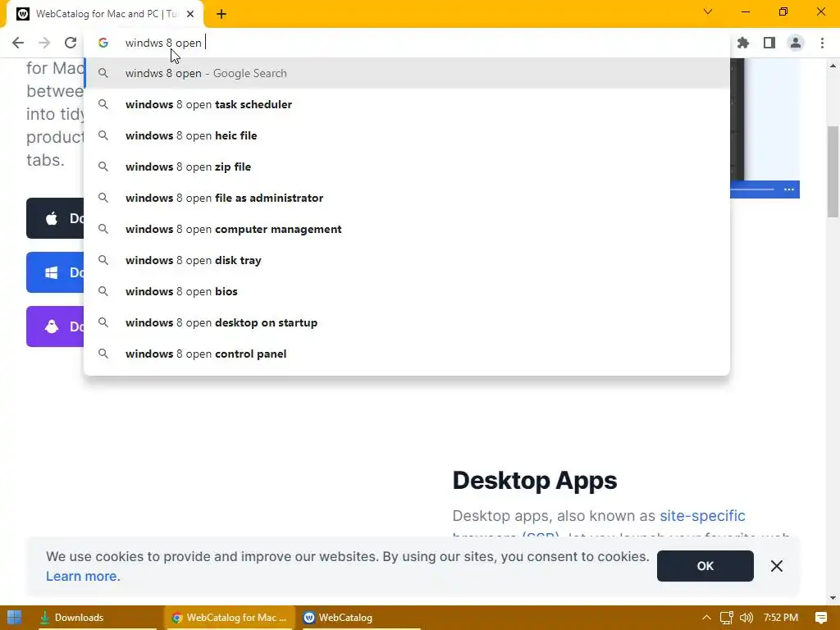The height and width of the screenshot is (630, 840).
Task: Click the Linux penguin download button
Action: tap(55, 326)
